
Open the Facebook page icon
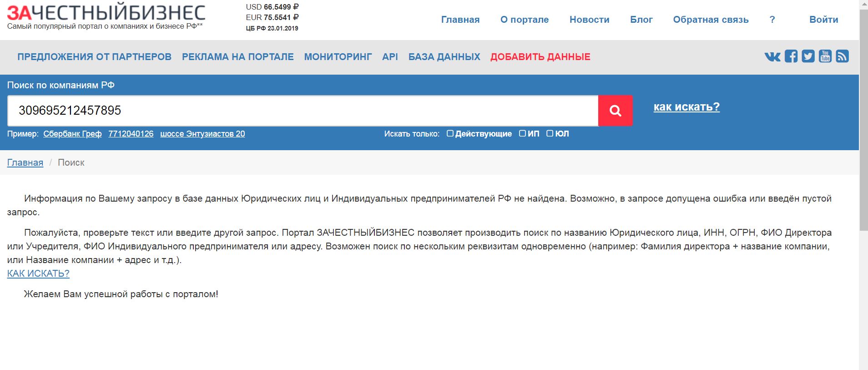pyautogui.click(x=791, y=56)
